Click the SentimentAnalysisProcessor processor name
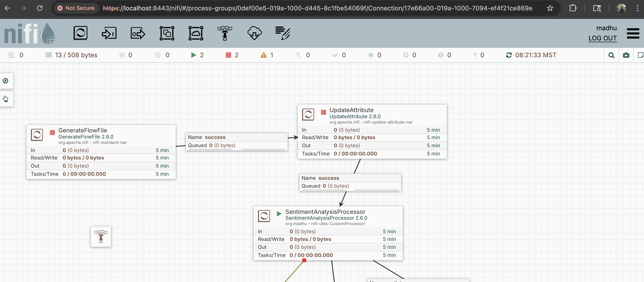644x282 pixels. point(325,212)
